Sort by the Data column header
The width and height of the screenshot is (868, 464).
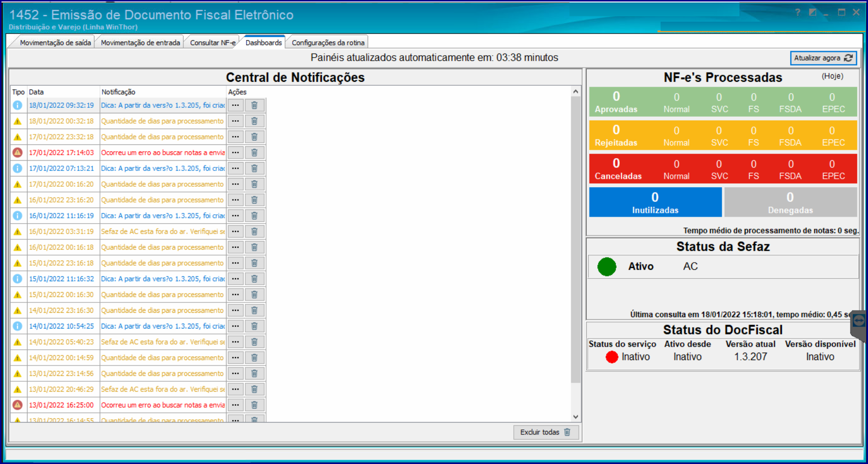point(64,92)
